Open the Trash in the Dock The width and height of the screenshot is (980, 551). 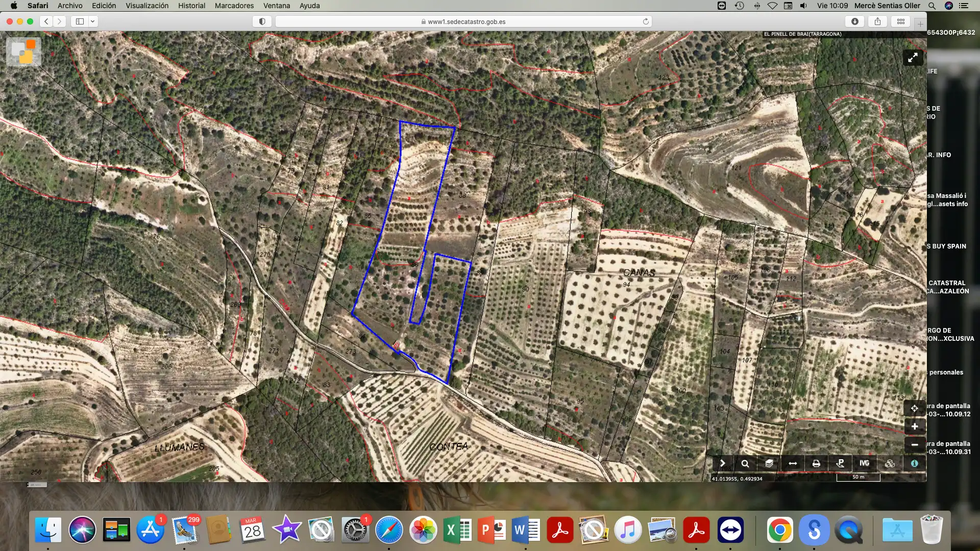(x=932, y=530)
